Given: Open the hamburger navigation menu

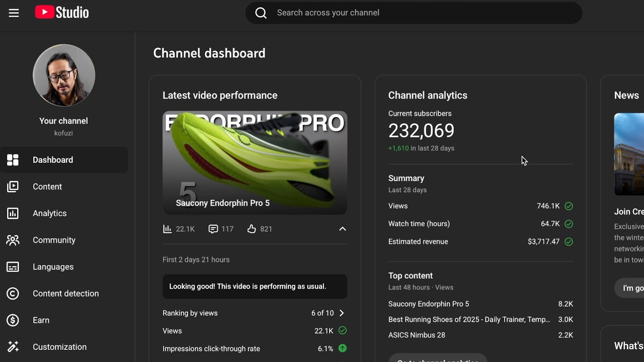Looking at the screenshot, I should [14, 13].
